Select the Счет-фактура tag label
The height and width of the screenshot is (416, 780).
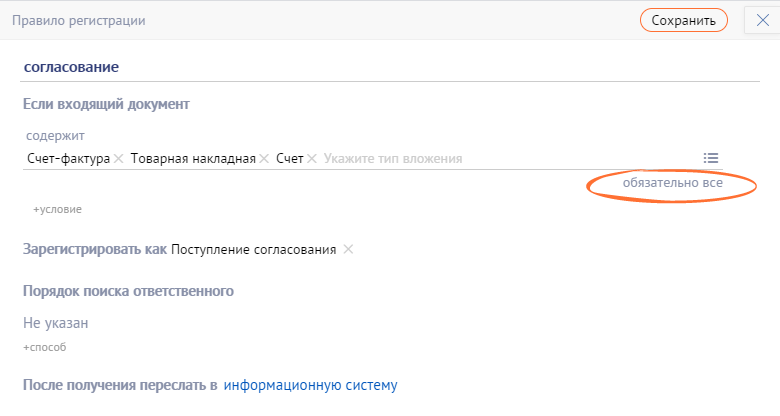[x=68, y=159]
